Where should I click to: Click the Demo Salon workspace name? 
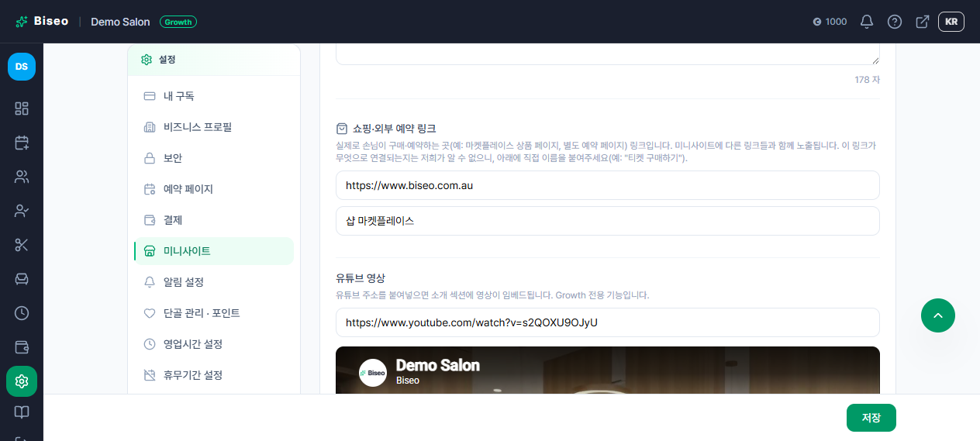click(x=120, y=22)
